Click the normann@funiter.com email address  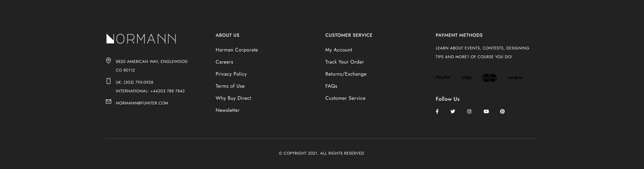coord(142,103)
